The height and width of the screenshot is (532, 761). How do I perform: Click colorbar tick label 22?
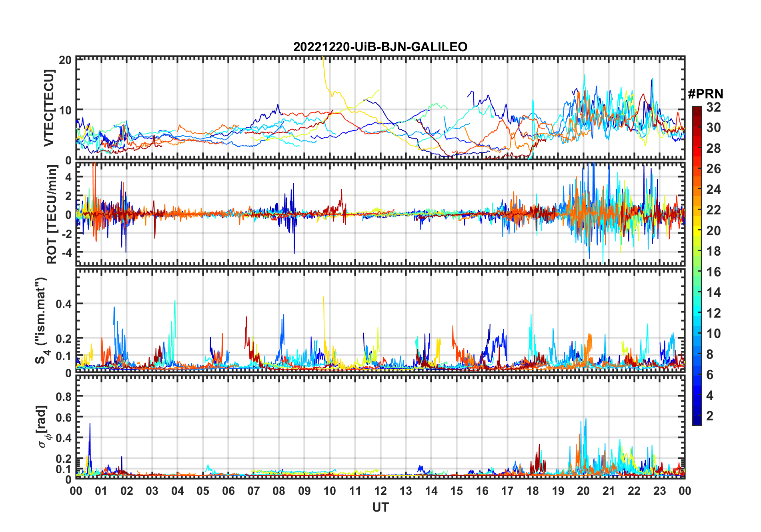pos(713,210)
